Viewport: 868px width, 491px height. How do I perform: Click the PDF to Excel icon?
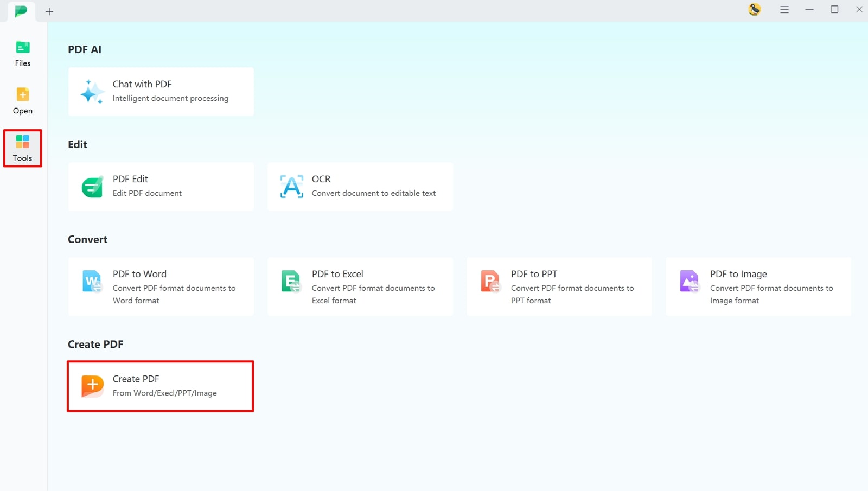coord(291,281)
